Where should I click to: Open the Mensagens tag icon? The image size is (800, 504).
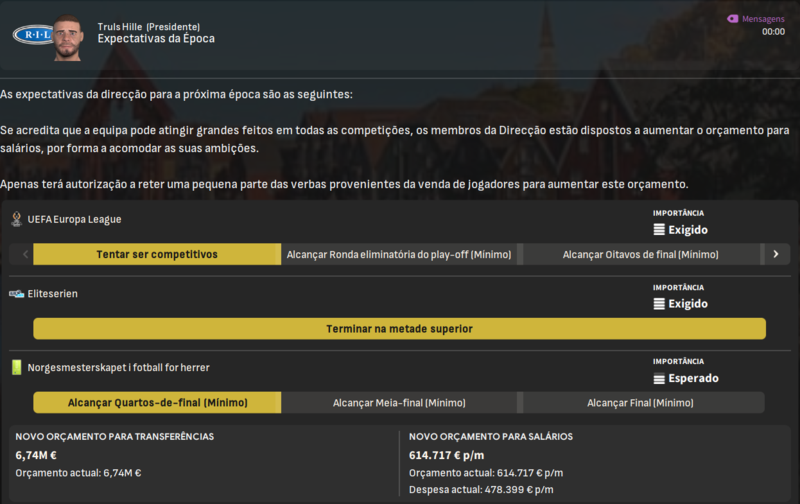pyautogui.click(x=733, y=19)
